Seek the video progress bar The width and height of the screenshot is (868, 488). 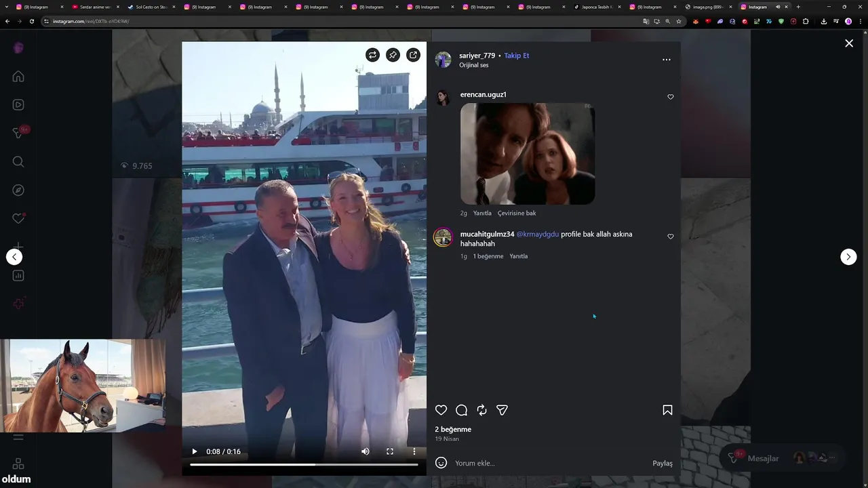pyautogui.click(x=304, y=464)
